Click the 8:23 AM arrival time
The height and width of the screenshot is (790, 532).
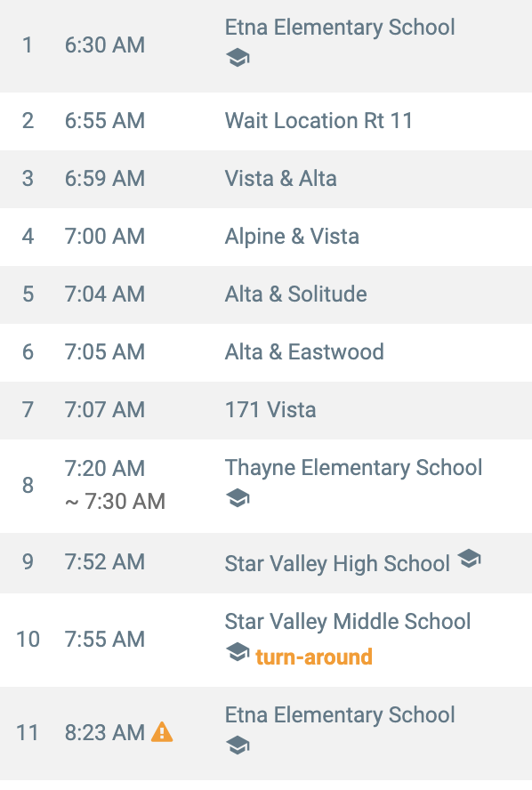click(x=105, y=732)
